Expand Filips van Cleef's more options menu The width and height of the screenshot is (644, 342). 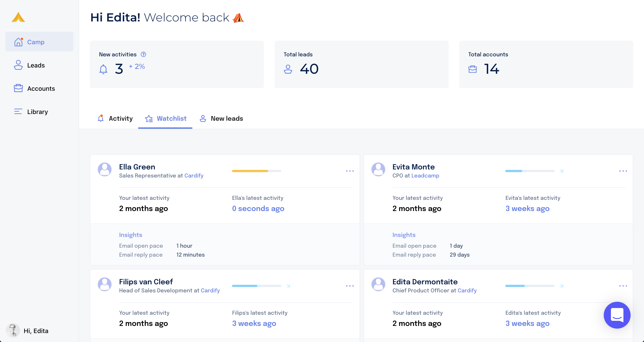coord(350,286)
